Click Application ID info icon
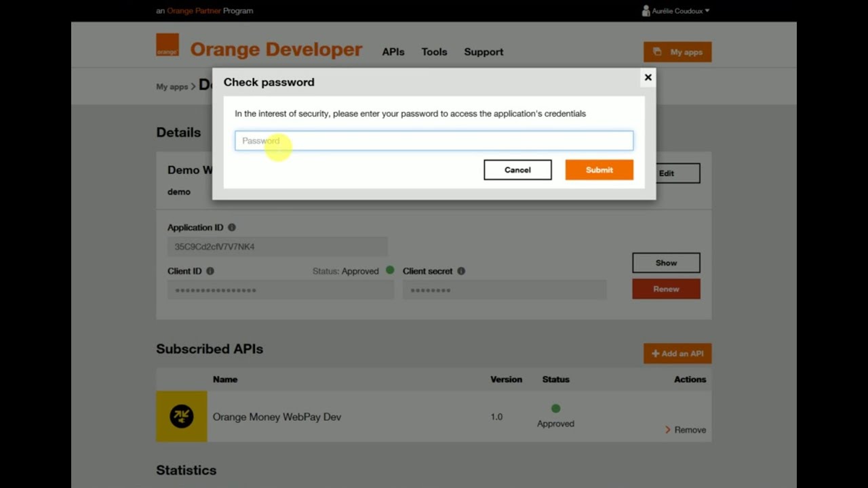868x488 pixels. point(232,228)
